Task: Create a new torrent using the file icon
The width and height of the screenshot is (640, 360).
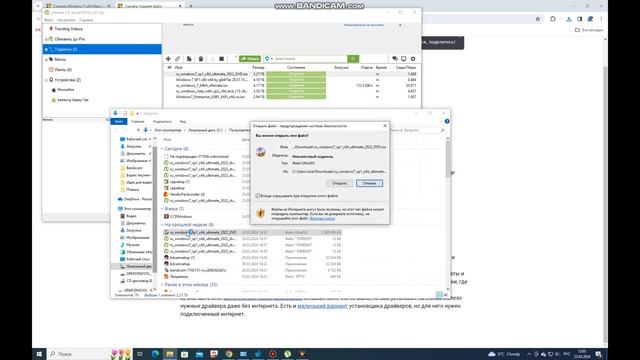Action: click(189, 59)
